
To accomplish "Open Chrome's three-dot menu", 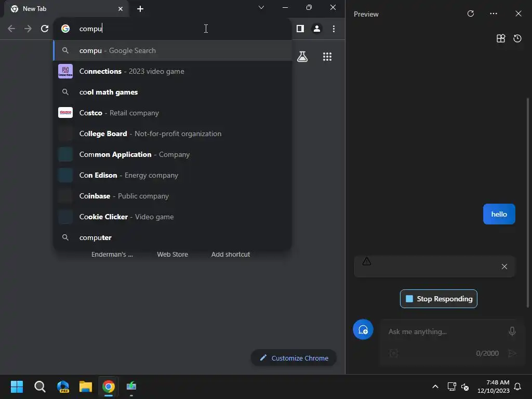I will 334,29.
